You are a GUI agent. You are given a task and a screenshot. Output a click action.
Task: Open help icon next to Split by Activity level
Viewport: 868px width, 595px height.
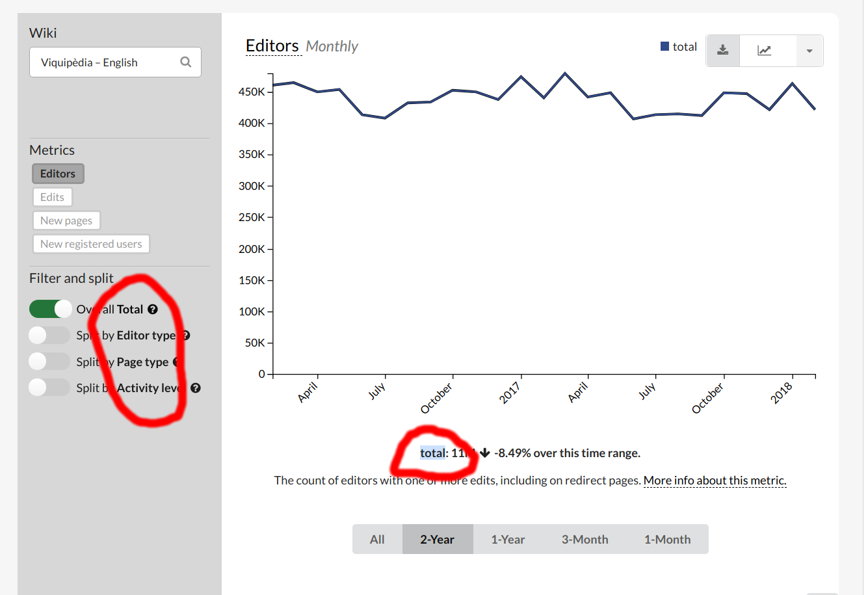(196, 388)
